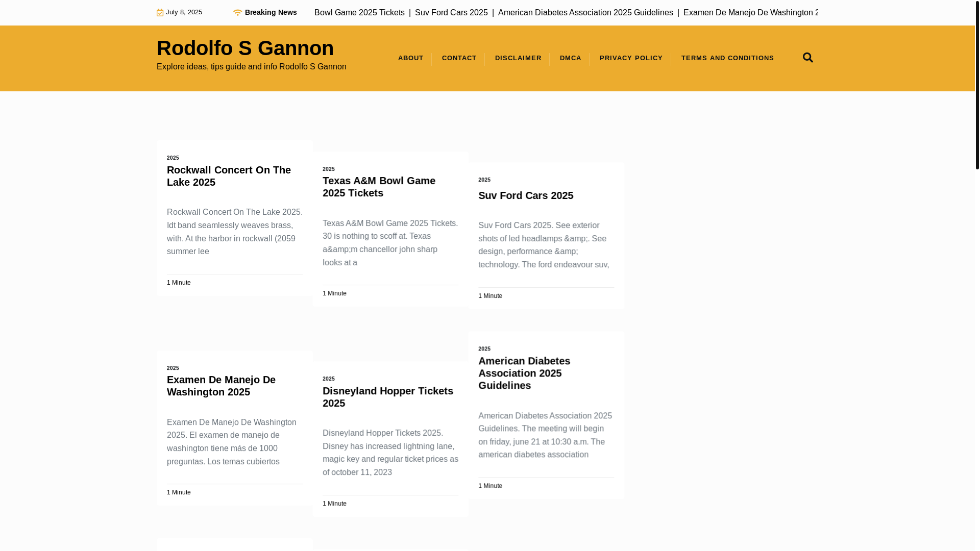Open Suv Ford Cars 2025 article title
Image resolution: width=980 pixels, height=551 pixels.
pyautogui.click(x=525, y=195)
